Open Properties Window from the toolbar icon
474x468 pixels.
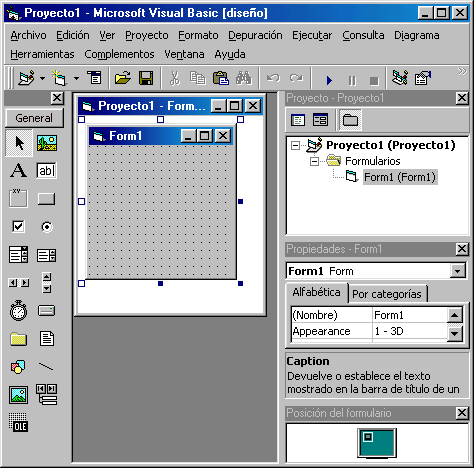(x=423, y=78)
